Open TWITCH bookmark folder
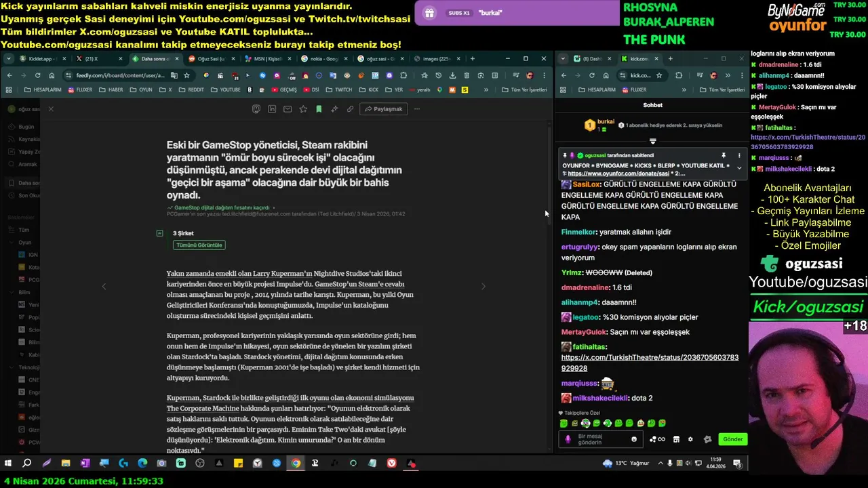The height and width of the screenshot is (488, 868). 339,89
